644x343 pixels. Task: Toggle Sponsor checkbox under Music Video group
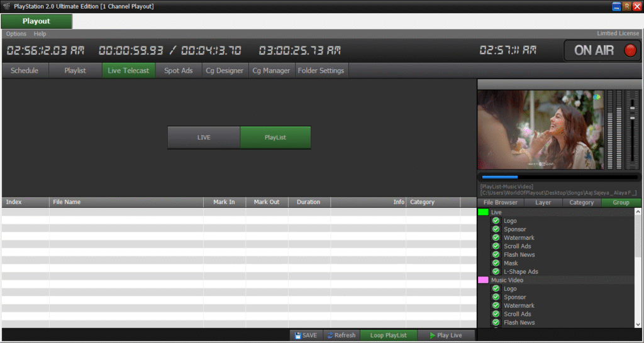click(496, 297)
